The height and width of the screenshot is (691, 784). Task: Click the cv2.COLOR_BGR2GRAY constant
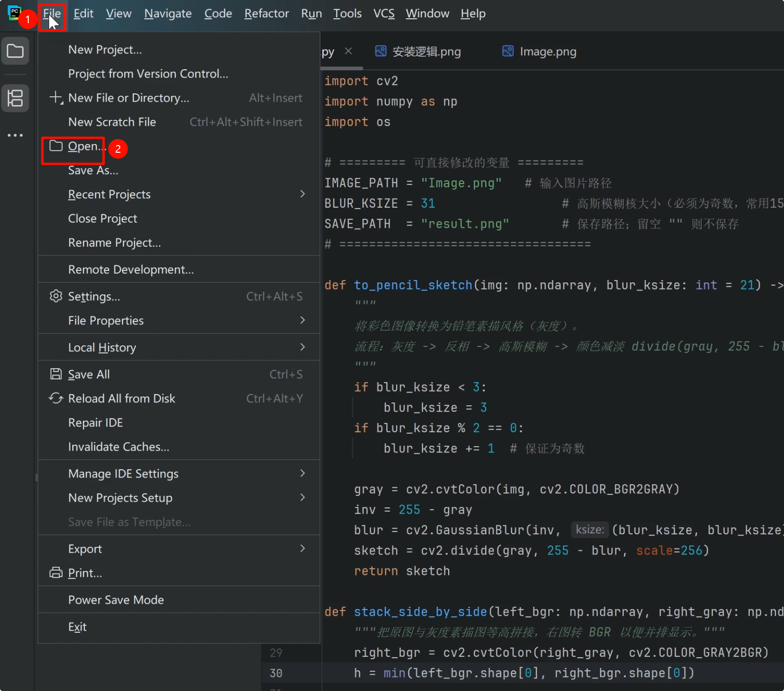coord(606,490)
